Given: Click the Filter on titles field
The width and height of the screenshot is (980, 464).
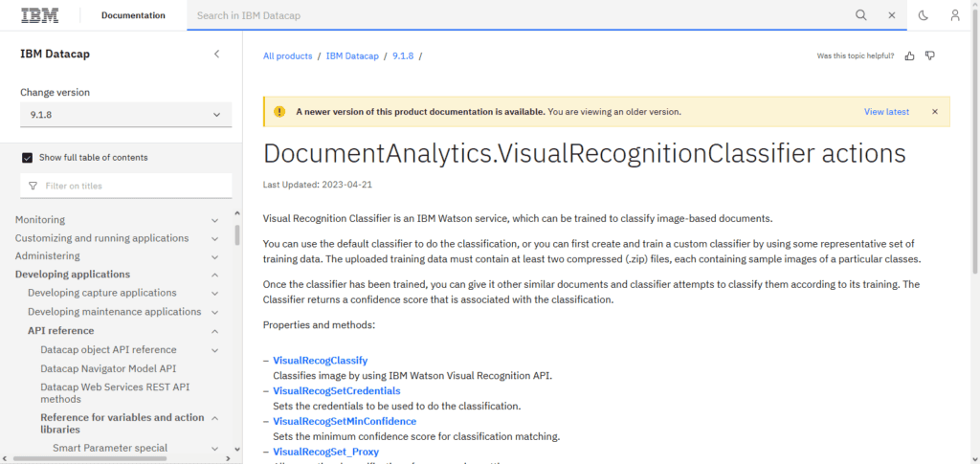Looking at the screenshot, I should click(126, 187).
